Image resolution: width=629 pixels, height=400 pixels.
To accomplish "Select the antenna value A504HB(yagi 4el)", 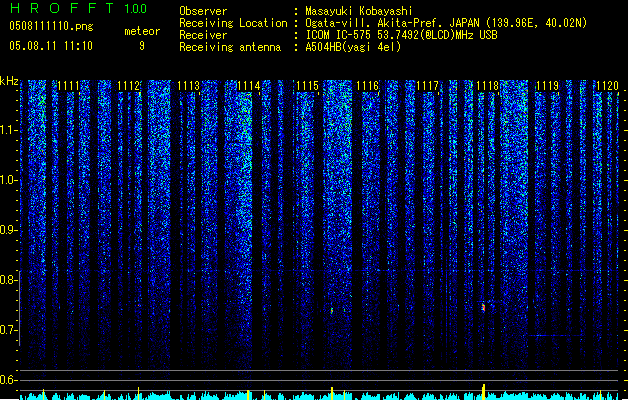I will (353, 47).
